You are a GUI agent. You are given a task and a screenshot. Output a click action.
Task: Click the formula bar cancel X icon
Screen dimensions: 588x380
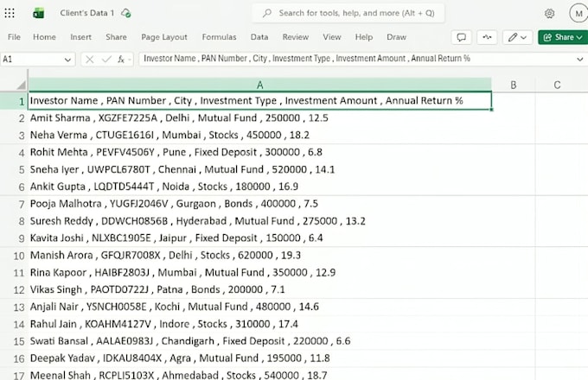89,59
